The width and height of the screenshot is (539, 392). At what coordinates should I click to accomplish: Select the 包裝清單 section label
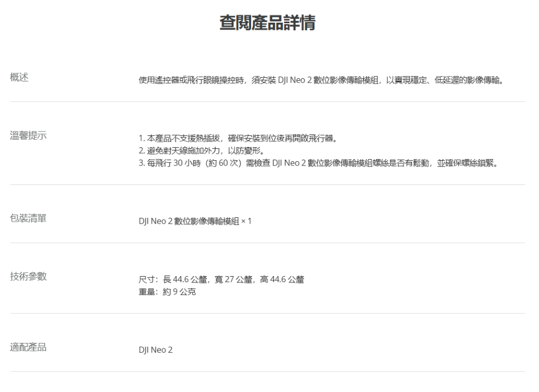coord(28,218)
